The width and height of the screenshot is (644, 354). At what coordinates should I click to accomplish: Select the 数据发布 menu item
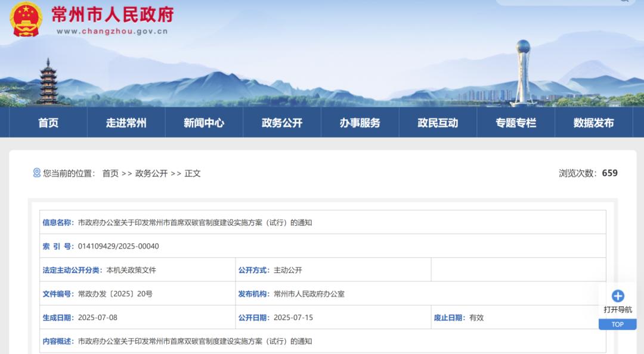pyautogui.click(x=593, y=123)
